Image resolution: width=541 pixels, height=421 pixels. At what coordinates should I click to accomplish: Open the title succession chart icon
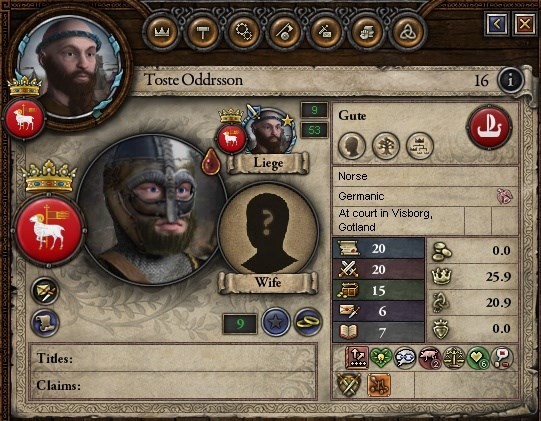pos(420,146)
